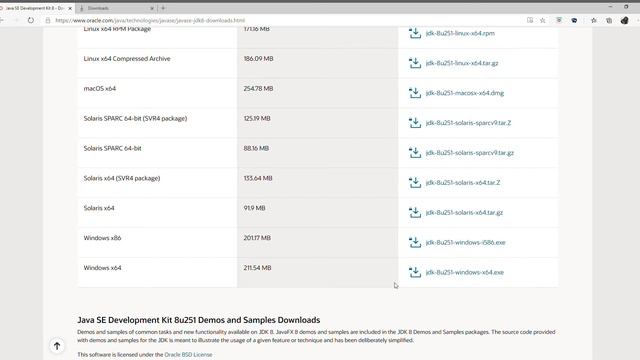Click the 'Windows x64' row label
This screenshot has width=640, height=360.
click(x=102, y=268)
